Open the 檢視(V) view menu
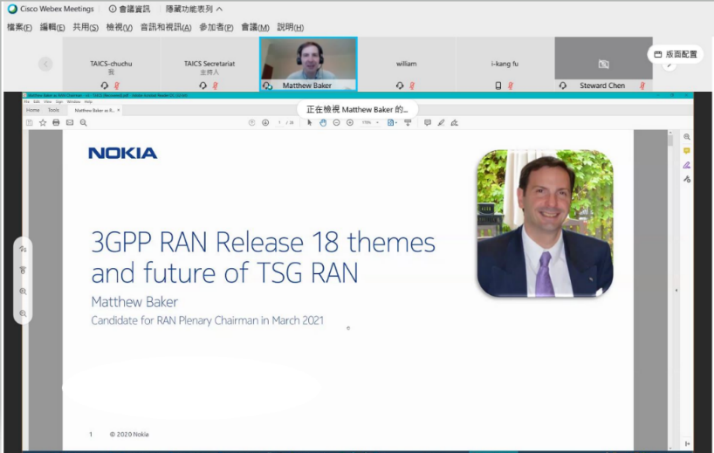714x453 pixels. pos(119,27)
